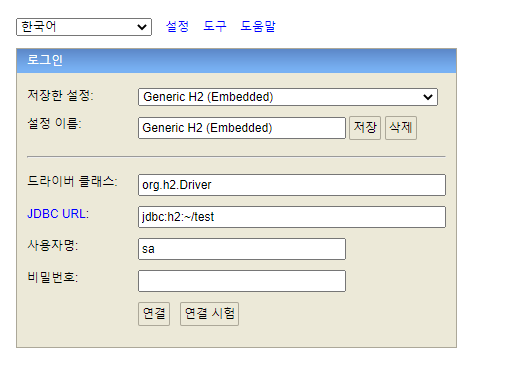Viewport: 505px width, 366px height.
Task: Click the 드라이버 클래스: label
Action: click(72, 181)
